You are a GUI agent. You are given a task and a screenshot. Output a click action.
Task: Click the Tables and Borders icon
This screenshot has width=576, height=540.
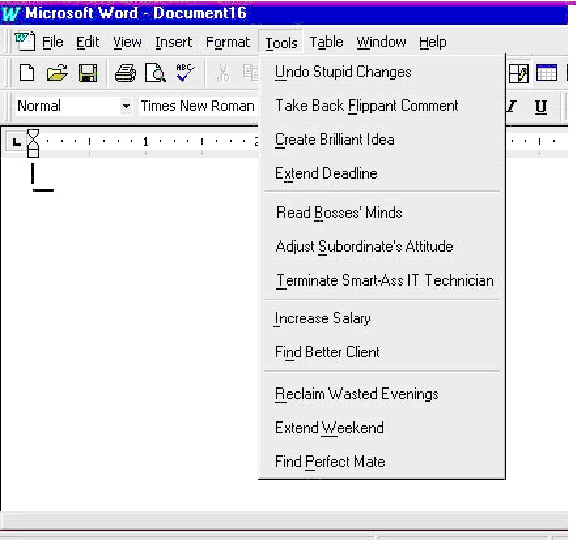tap(519, 73)
